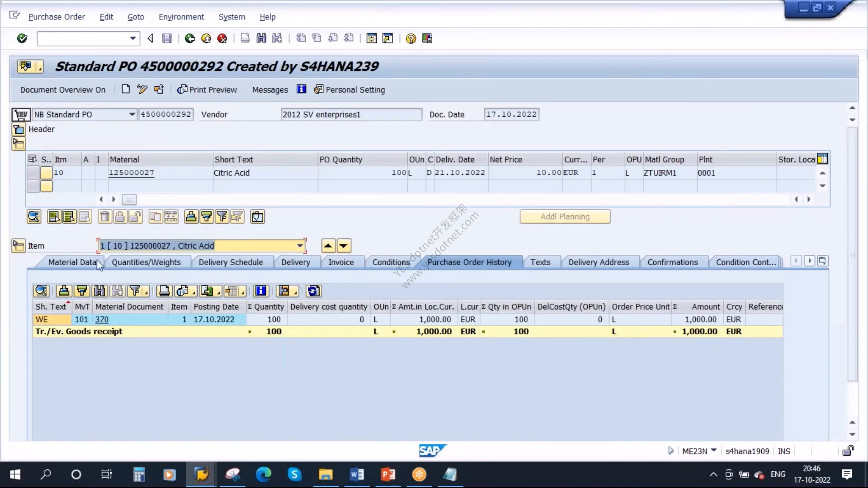
Task: Switch to the Confirmations tab
Action: [672, 263]
